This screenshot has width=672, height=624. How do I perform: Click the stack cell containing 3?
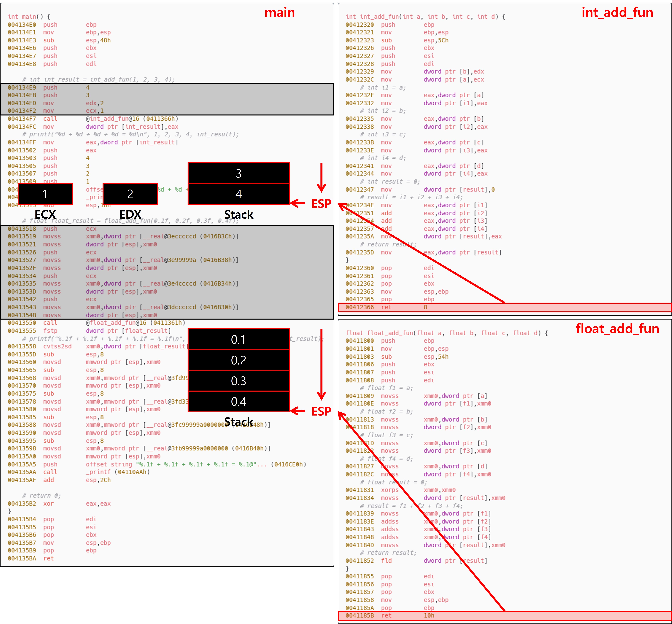coord(238,173)
